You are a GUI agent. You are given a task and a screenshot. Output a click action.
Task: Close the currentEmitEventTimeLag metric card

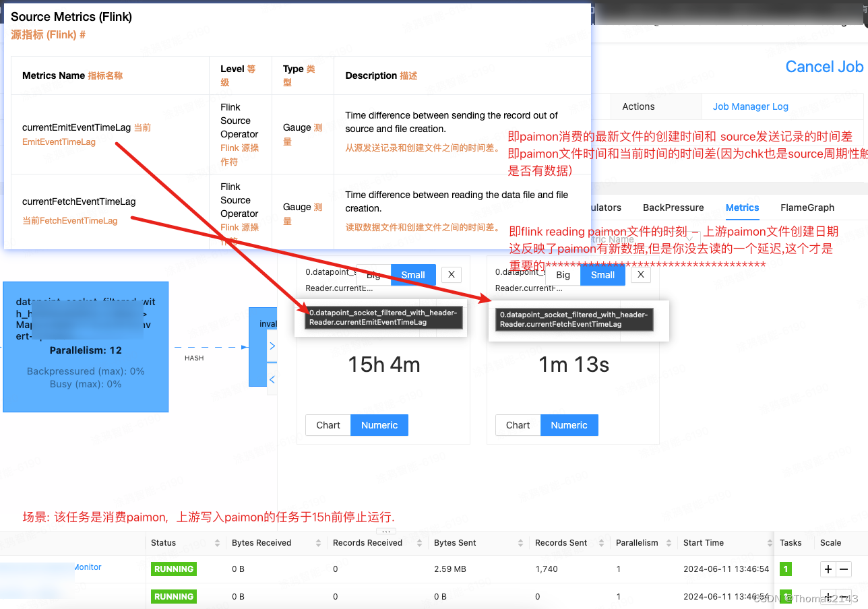[x=451, y=274]
